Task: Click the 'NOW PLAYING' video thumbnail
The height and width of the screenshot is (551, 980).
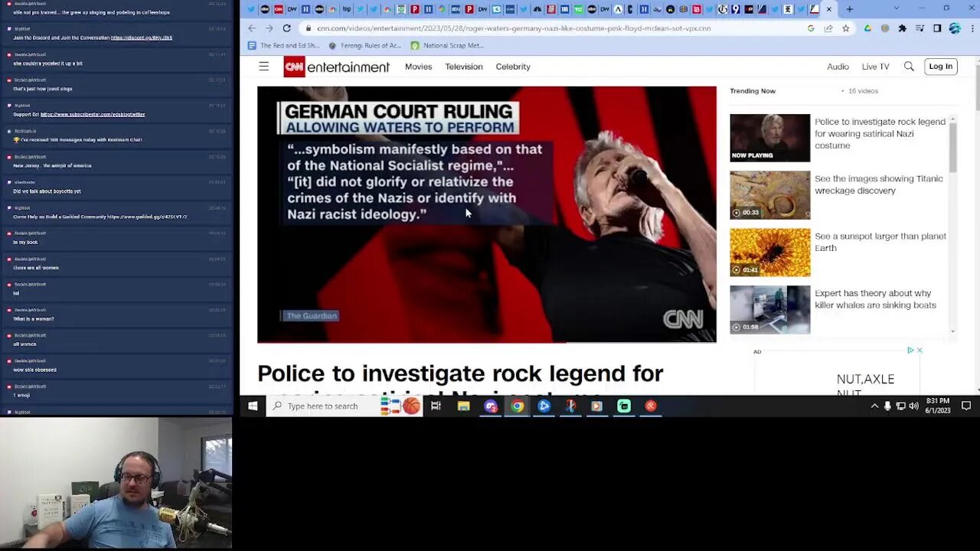Action: (x=769, y=138)
